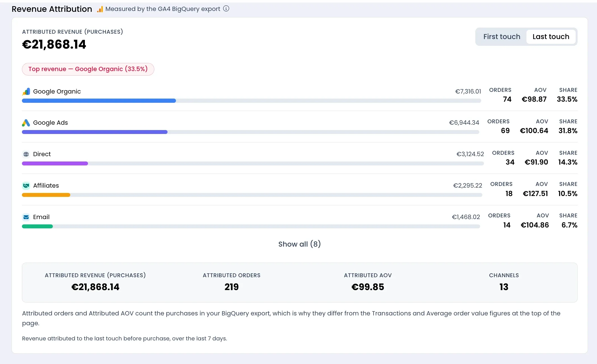Select the Last touch attribution model
The width and height of the screenshot is (597, 364).
(x=551, y=37)
